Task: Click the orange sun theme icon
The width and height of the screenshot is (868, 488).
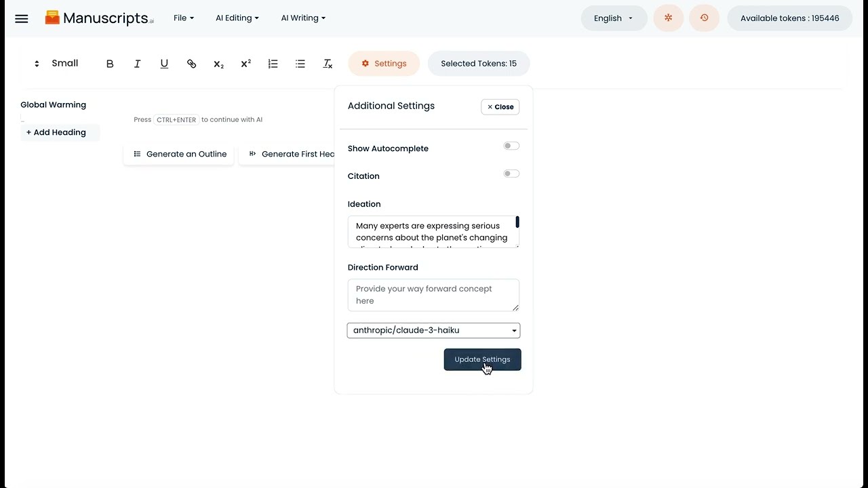Action: tap(669, 18)
